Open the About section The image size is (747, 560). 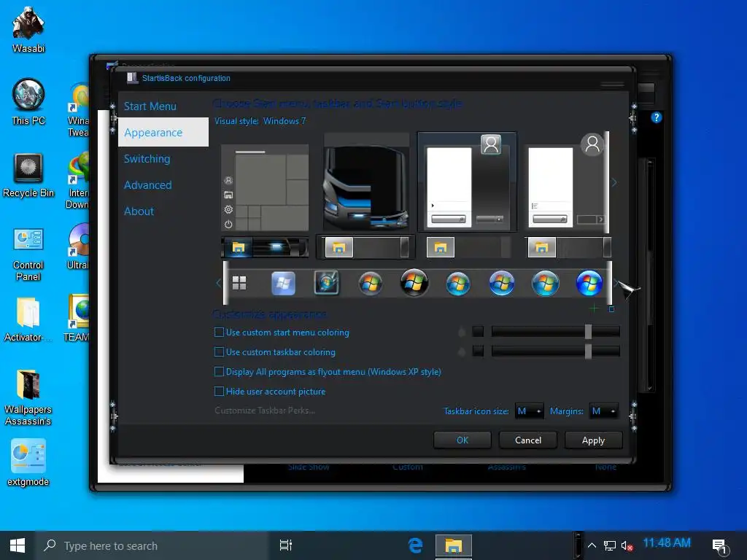(139, 211)
